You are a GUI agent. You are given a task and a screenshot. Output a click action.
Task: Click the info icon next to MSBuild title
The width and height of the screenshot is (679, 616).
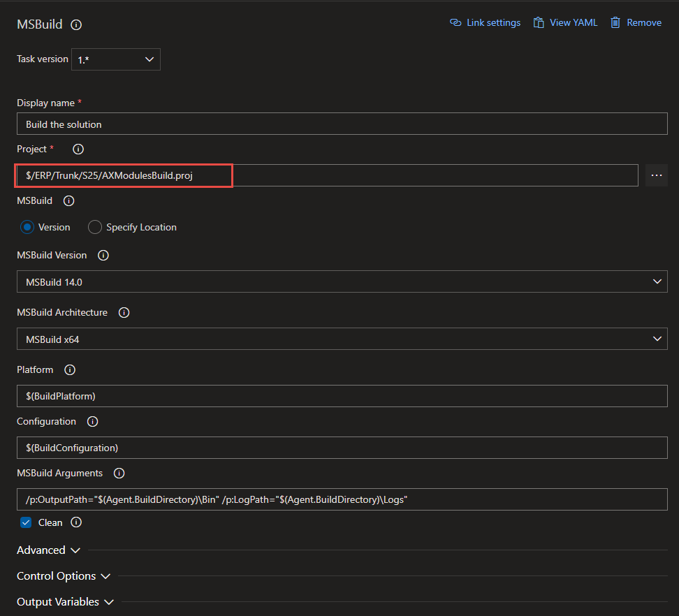pyautogui.click(x=76, y=24)
